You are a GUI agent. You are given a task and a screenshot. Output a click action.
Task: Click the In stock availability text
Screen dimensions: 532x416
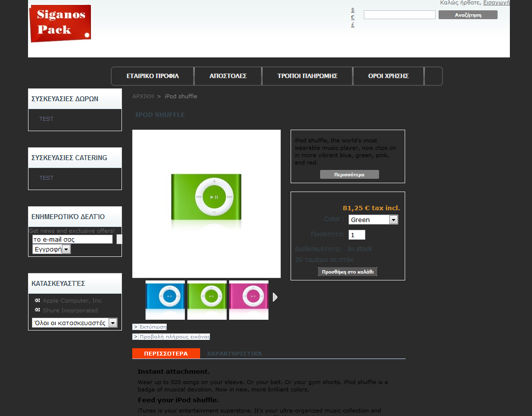pyautogui.click(x=359, y=249)
